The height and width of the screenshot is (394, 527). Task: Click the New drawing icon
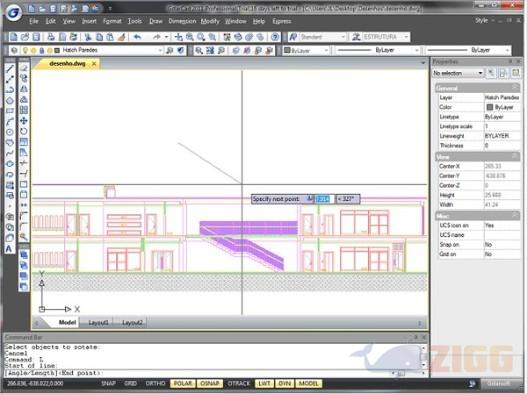[13, 37]
